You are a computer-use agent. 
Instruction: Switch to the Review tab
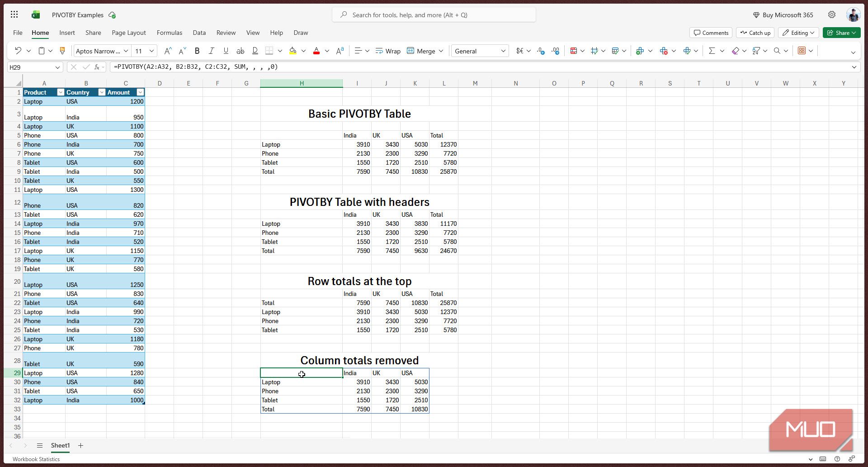coord(226,33)
